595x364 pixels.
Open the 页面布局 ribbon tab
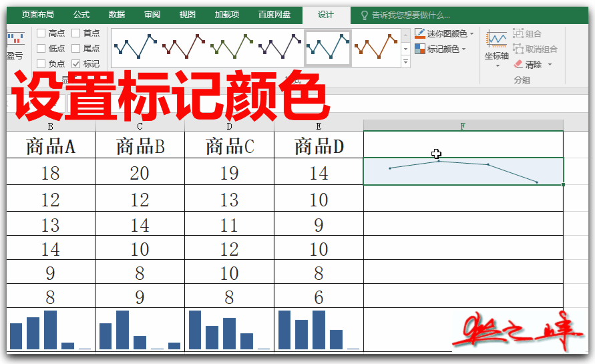tap(37, 15)
